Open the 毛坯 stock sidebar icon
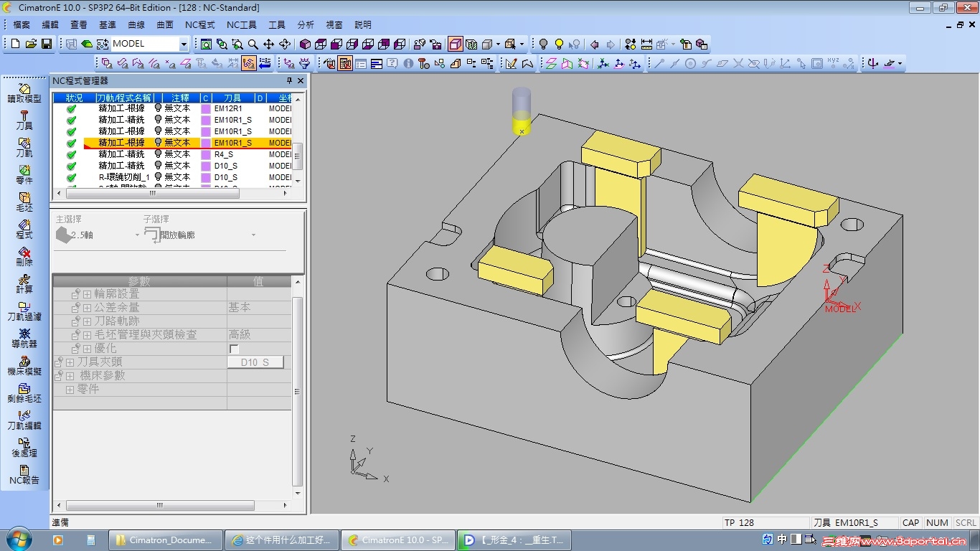The height and width of the screenshot is (551, 980). click(24, 202)
